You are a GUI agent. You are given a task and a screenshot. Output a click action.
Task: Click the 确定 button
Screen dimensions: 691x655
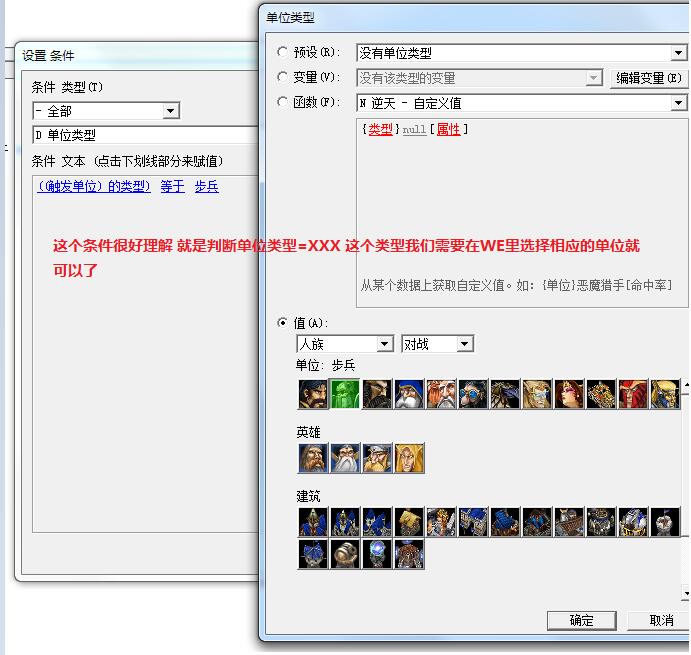581,620
